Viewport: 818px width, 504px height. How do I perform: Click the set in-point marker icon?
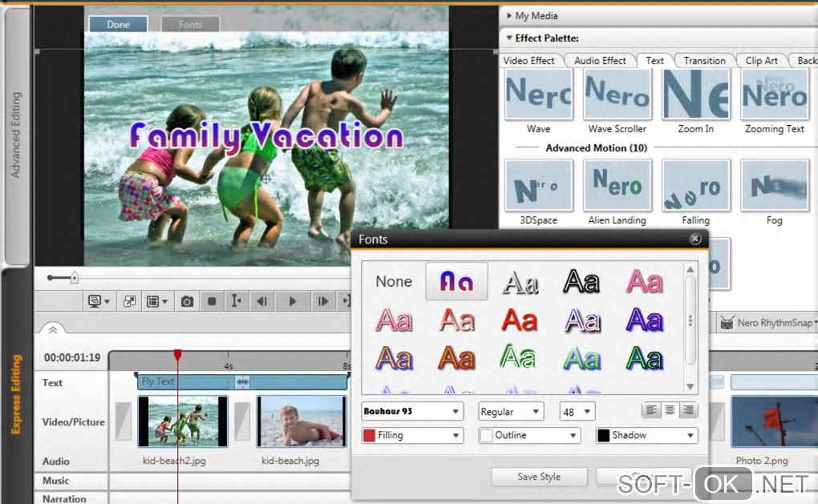236,301
